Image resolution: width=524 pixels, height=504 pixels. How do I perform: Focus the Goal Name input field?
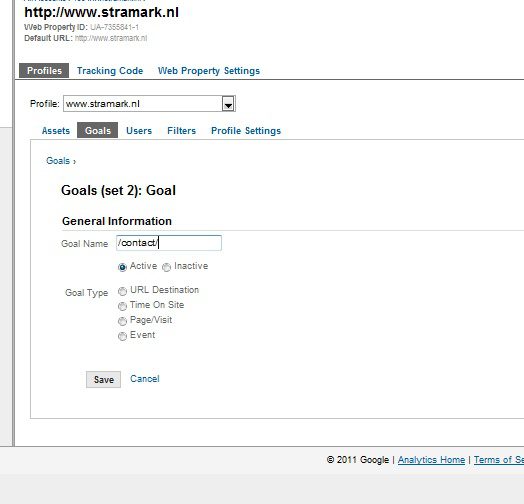(169, 243)
